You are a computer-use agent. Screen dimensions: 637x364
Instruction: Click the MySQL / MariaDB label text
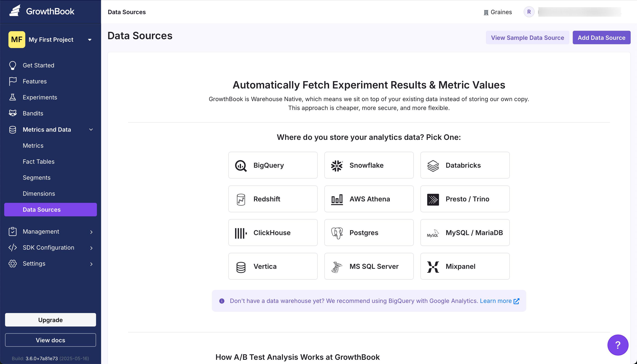click(x=474, y=233)
